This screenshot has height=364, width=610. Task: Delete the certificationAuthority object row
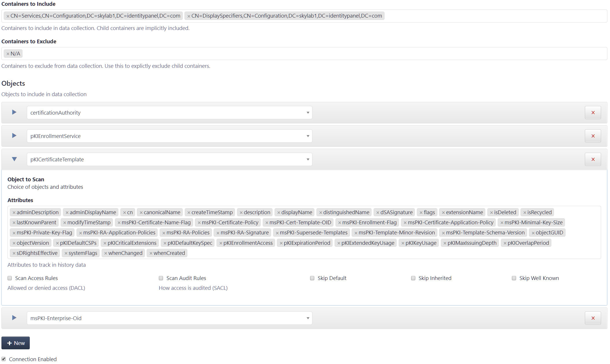pyautogui.click(x=593, y=113)
